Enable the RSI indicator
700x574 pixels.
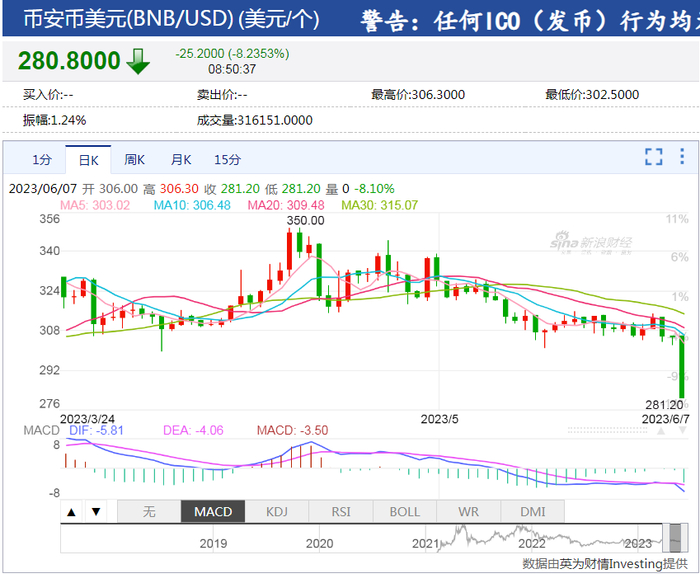[x=341, y=512]
